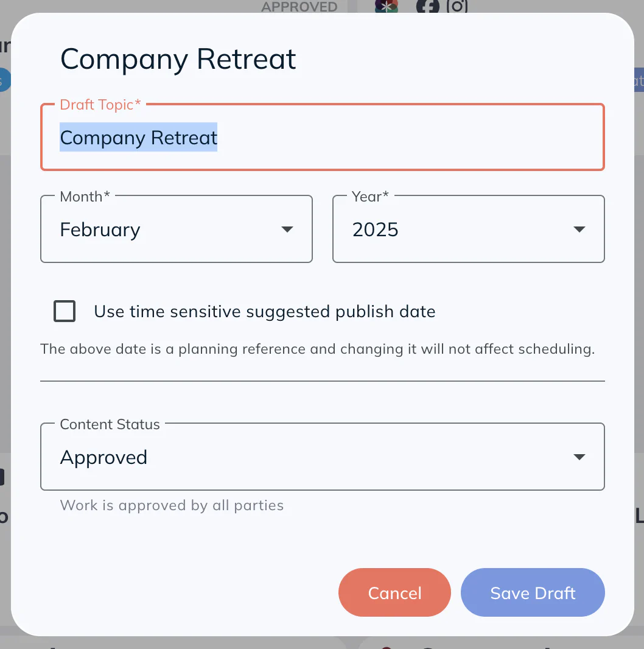Click the 'Work is approved by all parties' hint
Image resolution: width=644 pixels, height=649 pixels.
(x=172, y=505)
